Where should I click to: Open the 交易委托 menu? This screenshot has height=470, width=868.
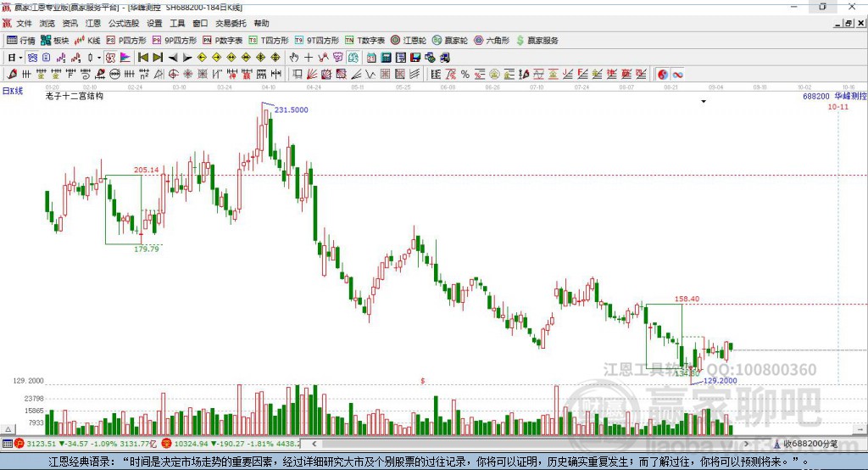(231, 23)
